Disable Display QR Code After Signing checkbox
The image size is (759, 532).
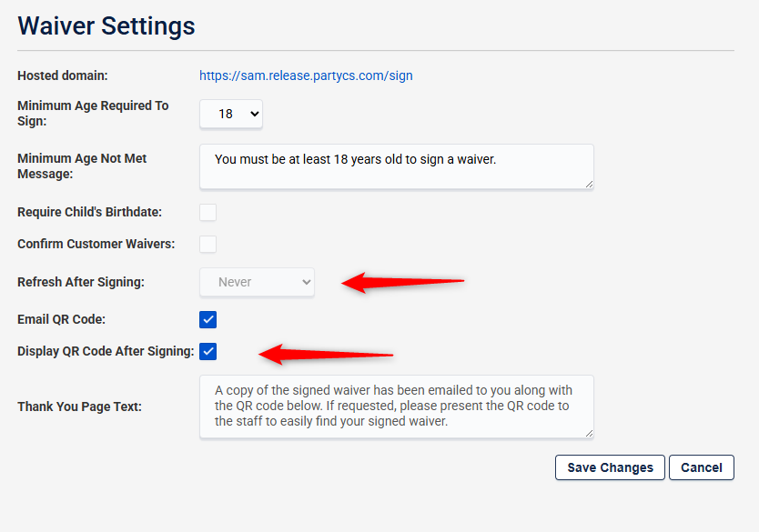point(208,351)
